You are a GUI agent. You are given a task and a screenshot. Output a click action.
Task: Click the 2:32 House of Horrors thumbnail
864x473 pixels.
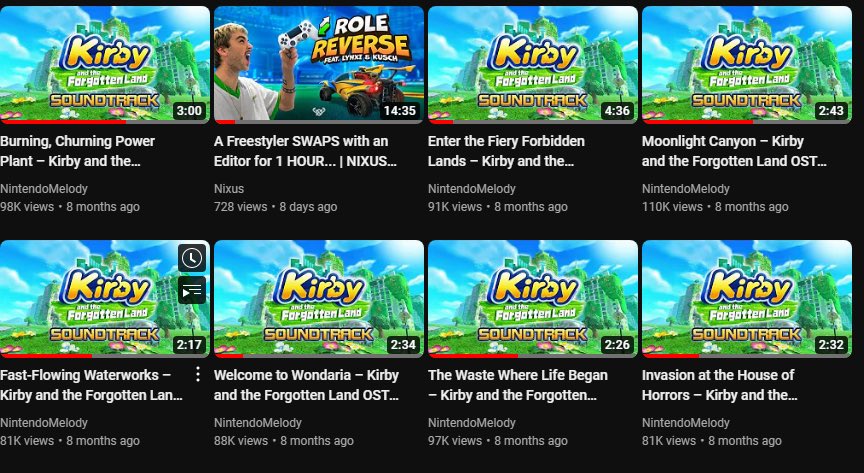747,299
